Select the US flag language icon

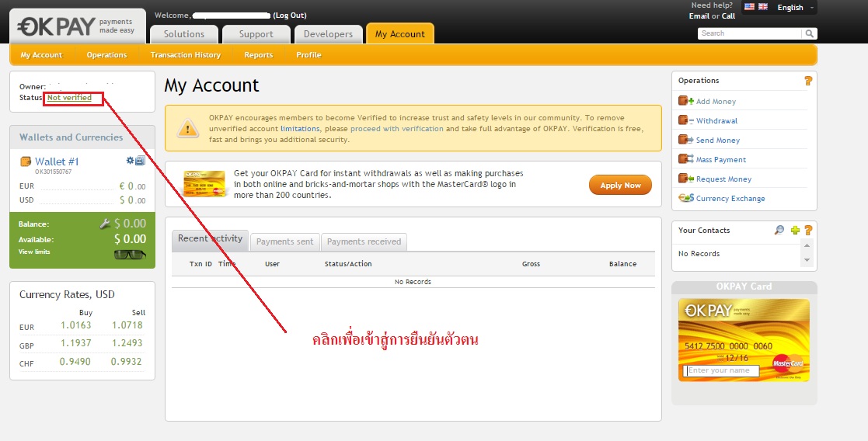[x=749, y=7]
